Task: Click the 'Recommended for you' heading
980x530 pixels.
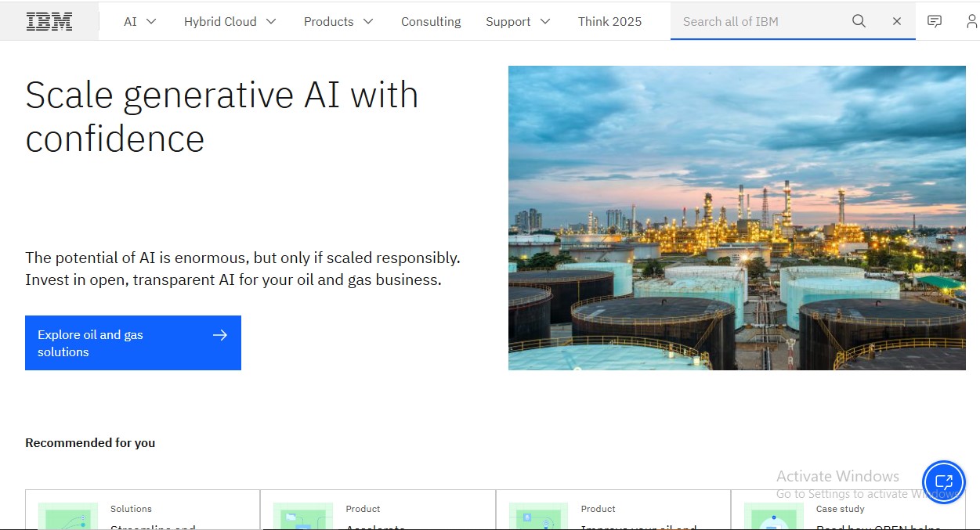Action: click(90, 442)
